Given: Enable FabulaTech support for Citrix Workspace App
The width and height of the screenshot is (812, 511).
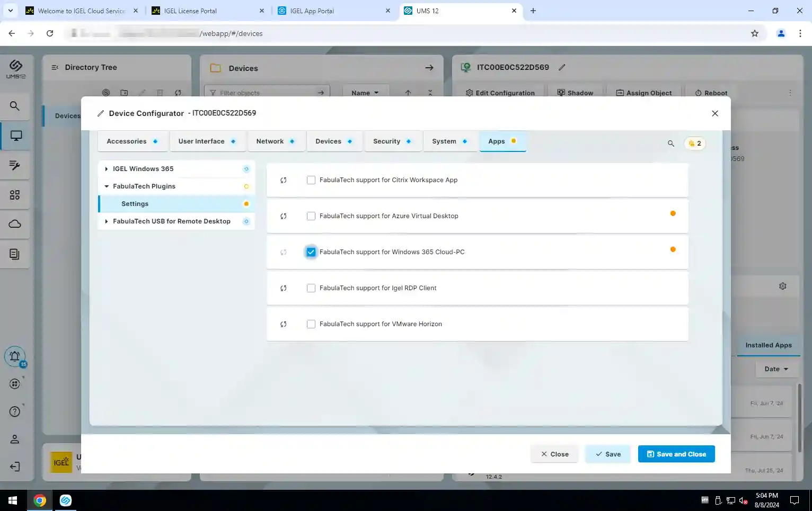Looking at the screenshot, I should (311, 180).
